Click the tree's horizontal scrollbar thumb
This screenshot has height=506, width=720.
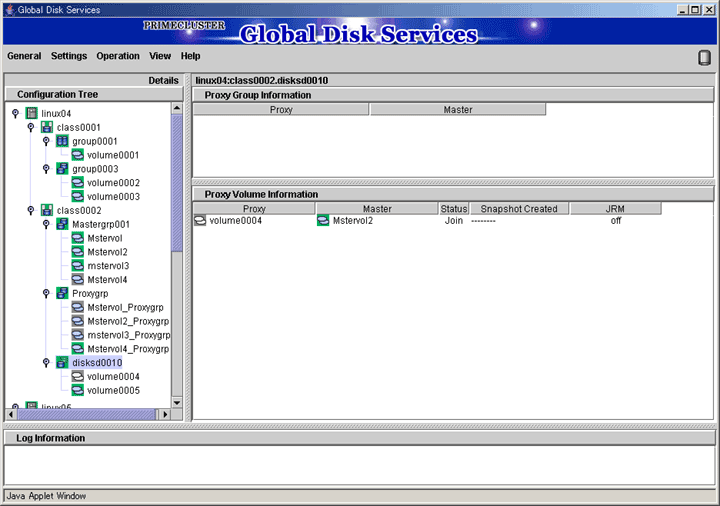tap(87, 414)
